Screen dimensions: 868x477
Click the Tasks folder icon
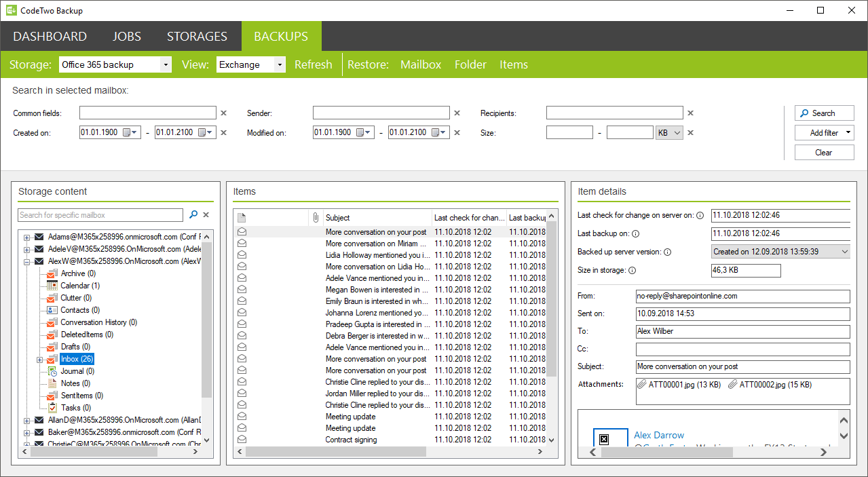tap(52, 408)
